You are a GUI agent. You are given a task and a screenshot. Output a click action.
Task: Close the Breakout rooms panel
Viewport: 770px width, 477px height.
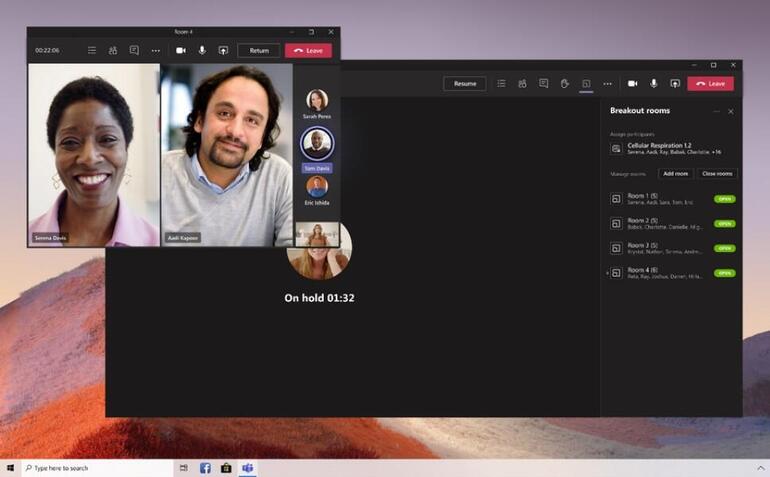[x=731, y=112]
